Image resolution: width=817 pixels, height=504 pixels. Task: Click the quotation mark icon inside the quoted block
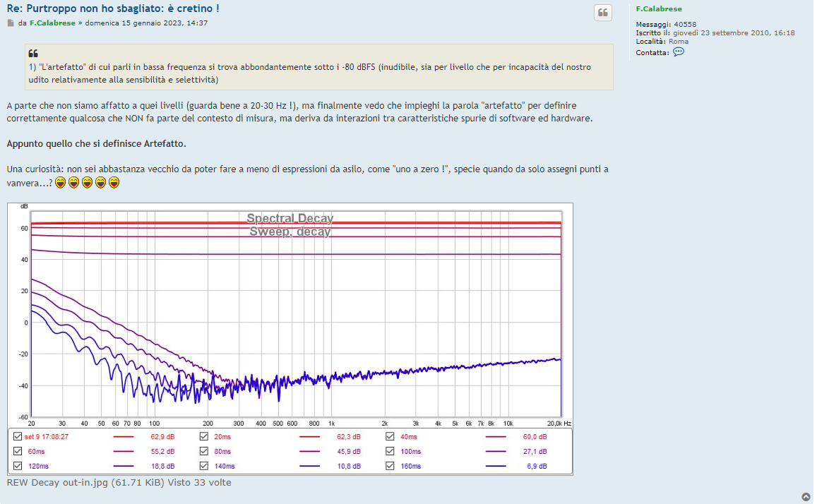point(33,54)
